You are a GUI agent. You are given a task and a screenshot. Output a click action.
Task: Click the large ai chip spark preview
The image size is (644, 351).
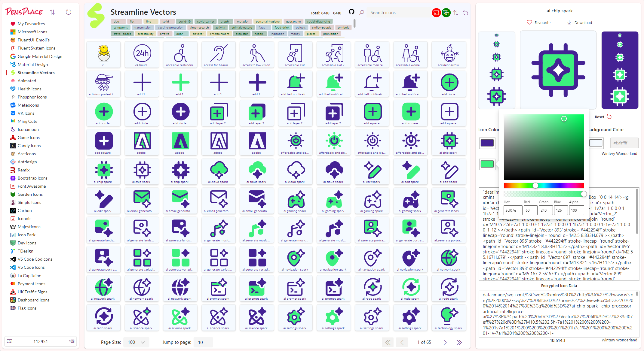tap(558, 70)
